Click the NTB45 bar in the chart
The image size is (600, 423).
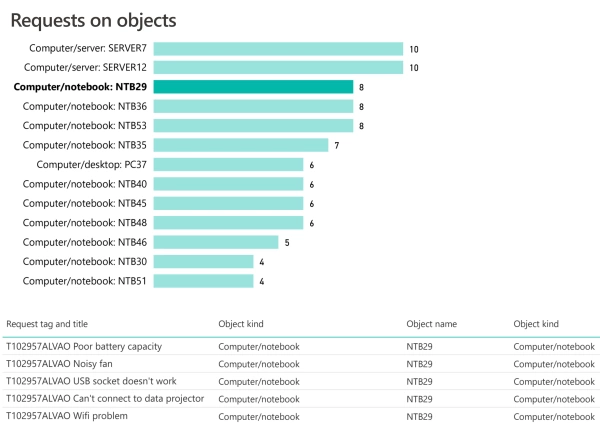pos(228,203)
